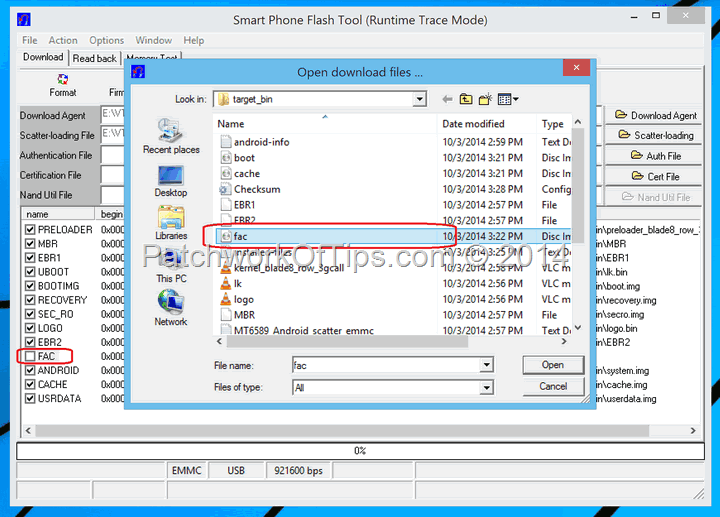Open the File menu
The height and width of the screenshot is (517, 720).
click(30, 40)
